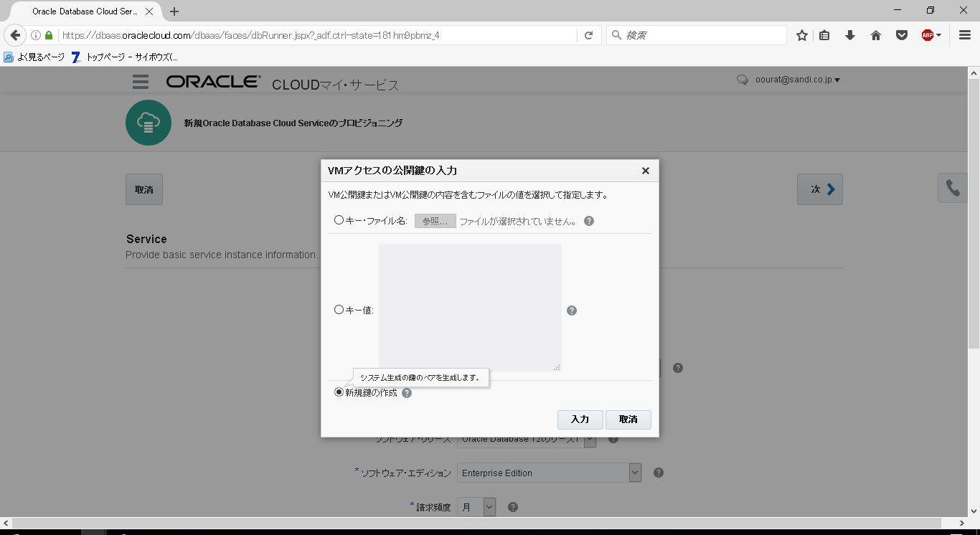Open the ABP icon dropdown arrow

click(x=938, y=35)
